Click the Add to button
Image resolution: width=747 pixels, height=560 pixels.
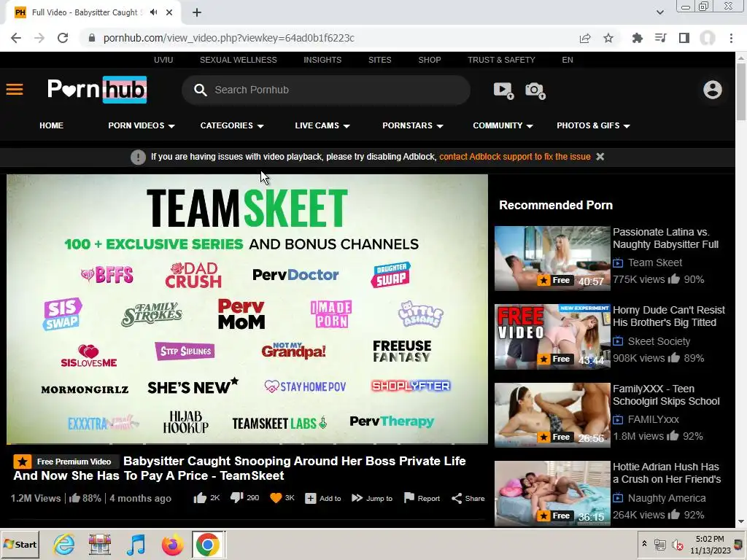point(323,499)
